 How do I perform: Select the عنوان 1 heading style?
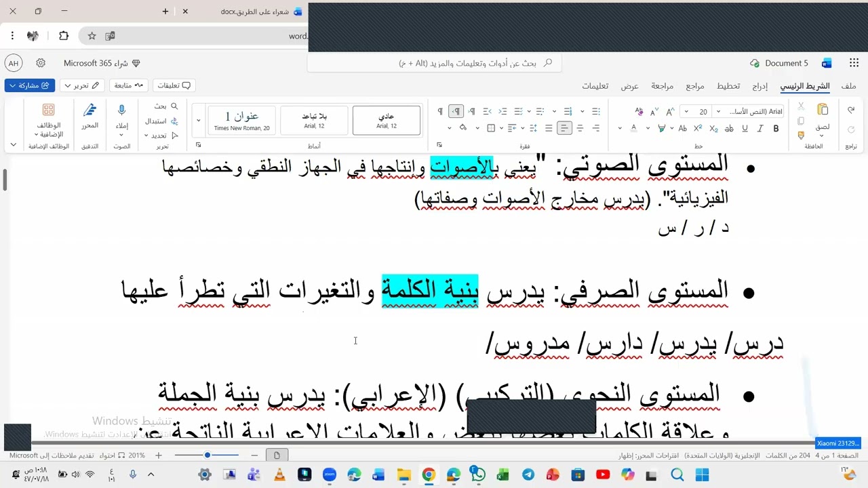tap(241, 120)
